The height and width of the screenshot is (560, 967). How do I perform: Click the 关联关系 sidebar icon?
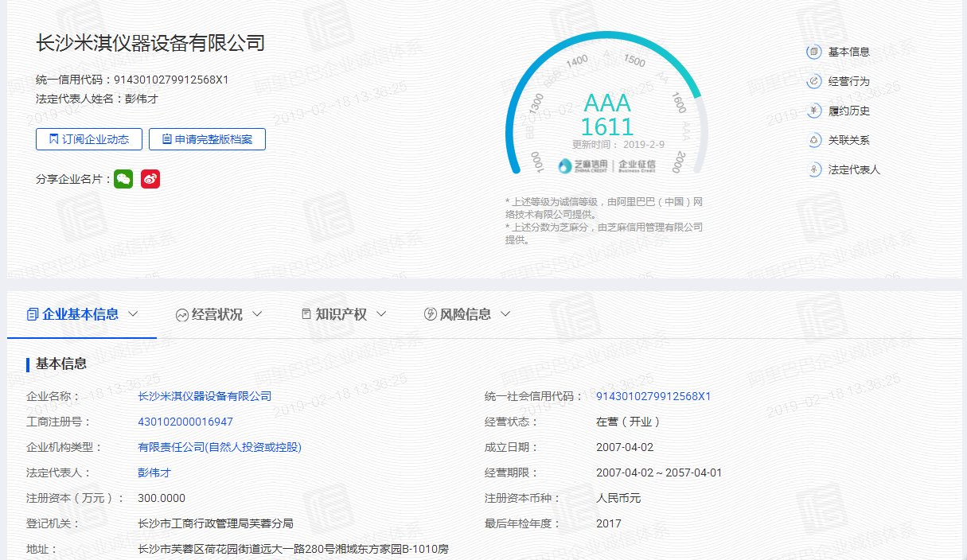[x=813, y=140]
